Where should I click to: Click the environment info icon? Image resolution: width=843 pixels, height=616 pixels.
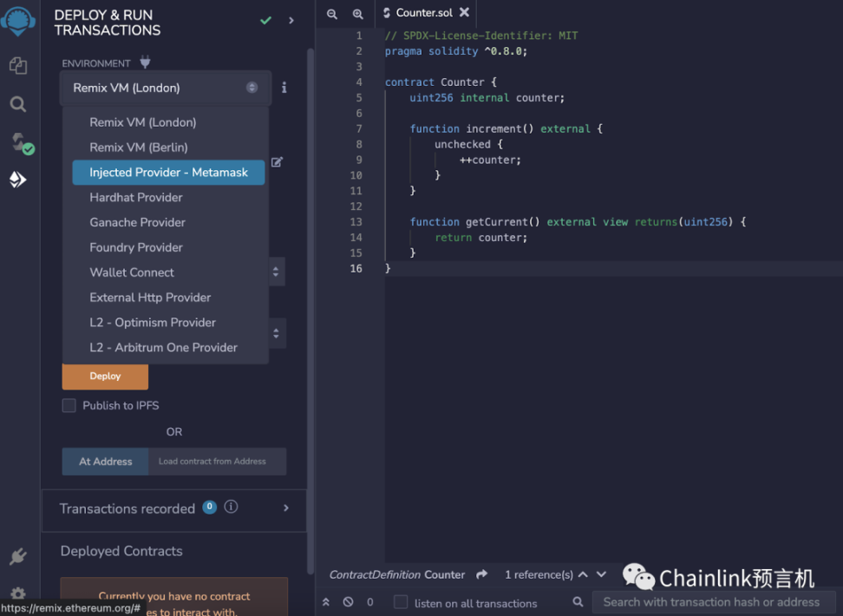[x=284, y=88]
